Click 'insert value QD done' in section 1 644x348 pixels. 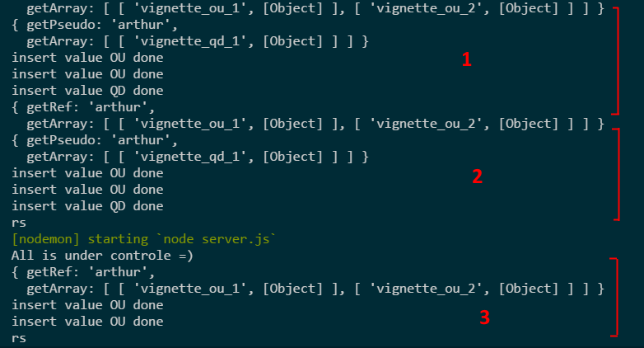click(x=87, y=91)
